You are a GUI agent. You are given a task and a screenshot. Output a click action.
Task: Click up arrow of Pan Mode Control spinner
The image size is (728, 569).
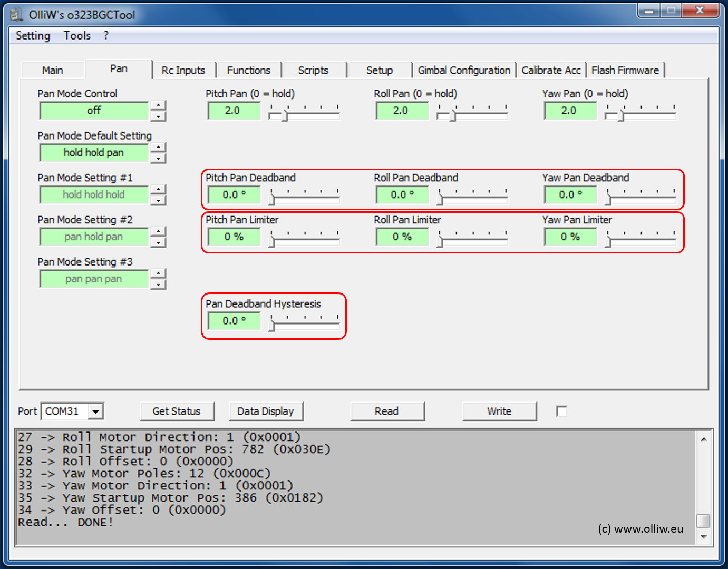158,105
